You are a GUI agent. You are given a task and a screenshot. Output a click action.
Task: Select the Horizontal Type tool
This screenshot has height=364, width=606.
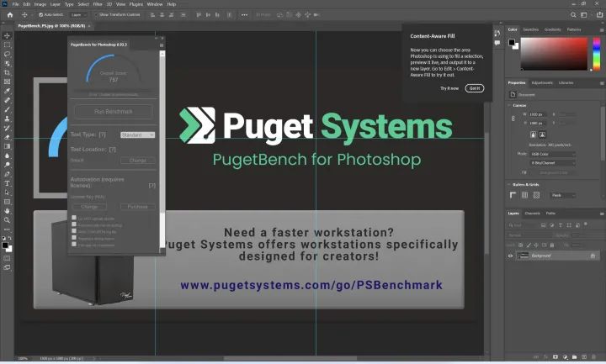point(8,182)
